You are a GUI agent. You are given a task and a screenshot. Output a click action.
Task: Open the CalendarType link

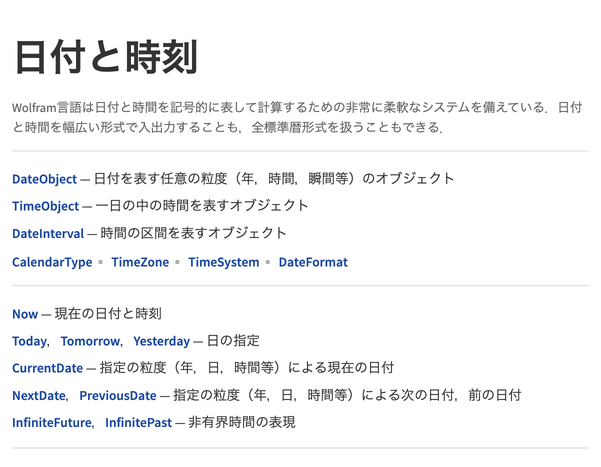pyautogui.click(x=52, y=262)
